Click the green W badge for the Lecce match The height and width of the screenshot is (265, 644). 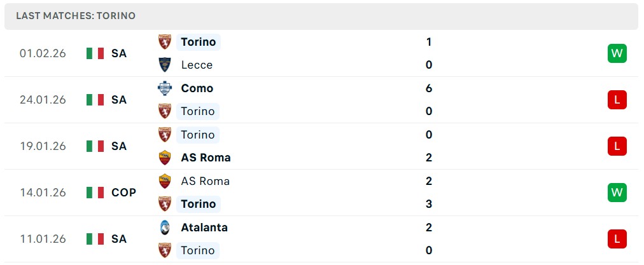617,53
